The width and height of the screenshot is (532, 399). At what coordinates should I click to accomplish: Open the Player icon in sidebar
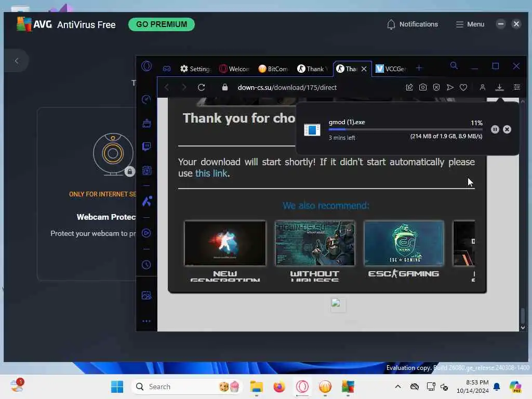coord(146,233)
